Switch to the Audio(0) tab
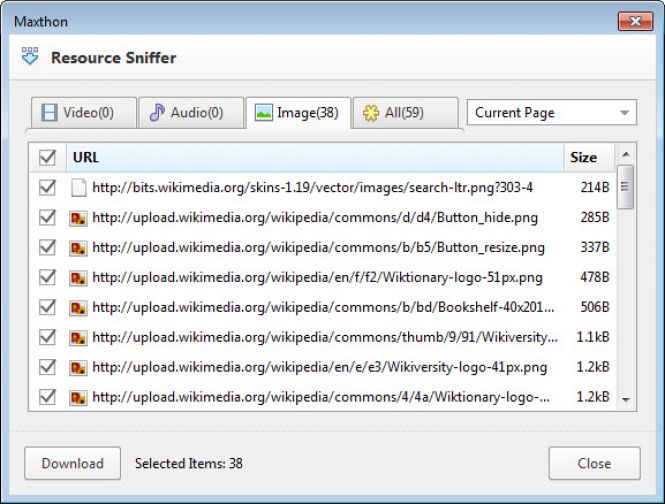 click(x=191, y=113)
